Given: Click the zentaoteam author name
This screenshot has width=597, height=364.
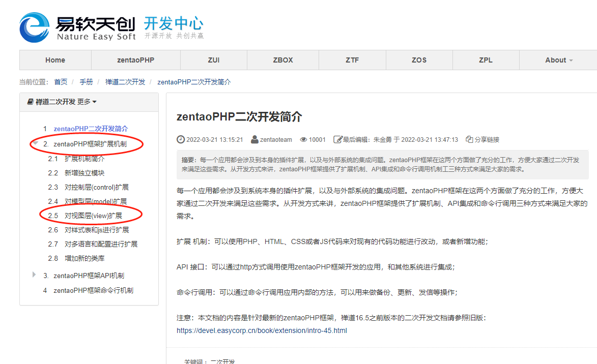Looking at the screenshot, I should 276,140.
